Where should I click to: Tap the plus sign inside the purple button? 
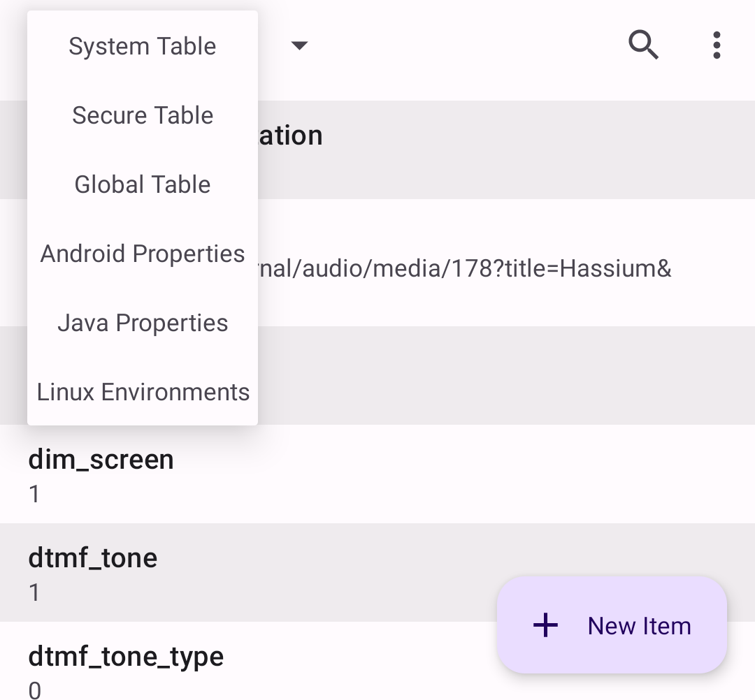(545, 625)
